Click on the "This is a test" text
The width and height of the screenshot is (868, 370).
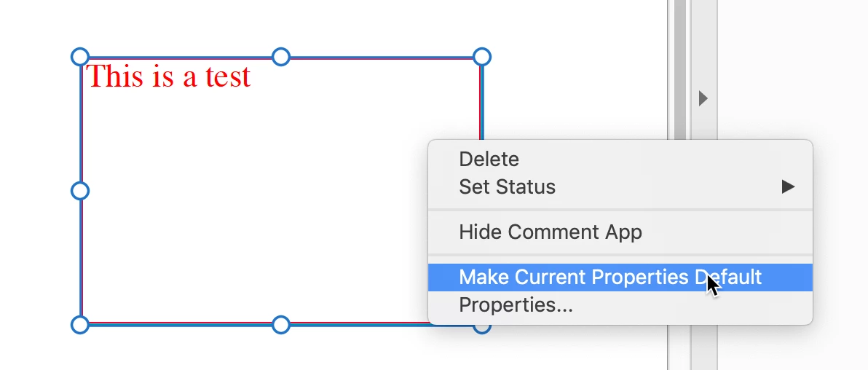[x=170, y=76]
